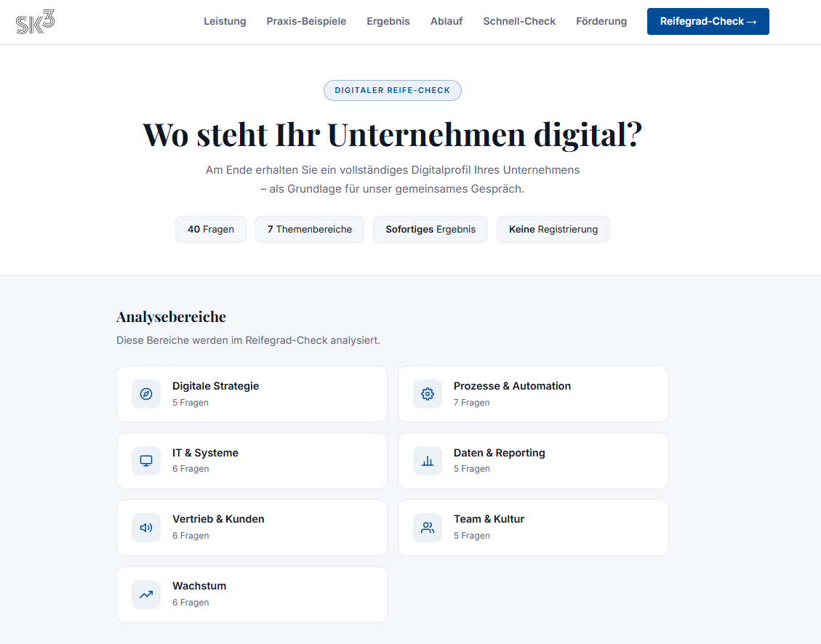Image resolution: width=821 pixels, height=644 pixels.
Task: Select the Ergebnis navigation link
Action: tap(388, 22)
